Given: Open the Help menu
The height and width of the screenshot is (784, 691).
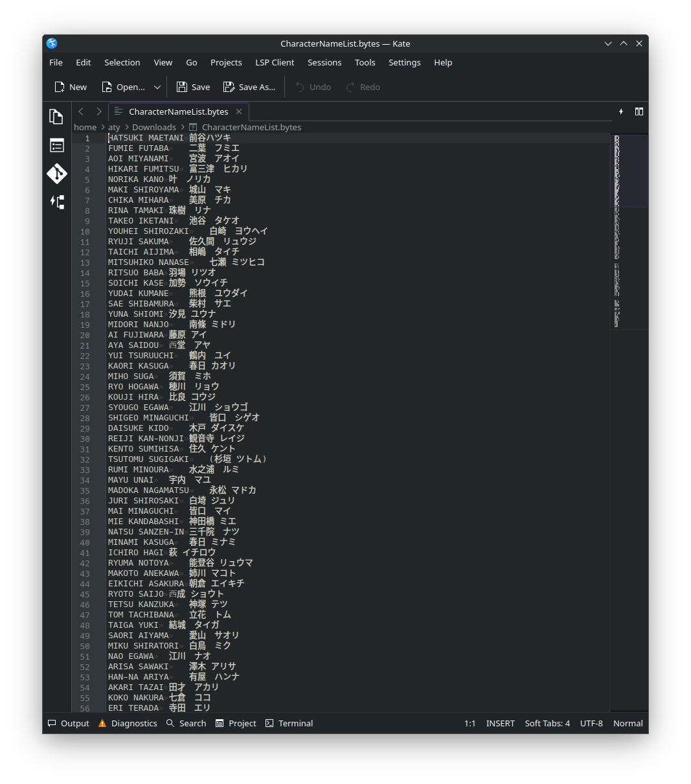Looking at the screenshot, I should [443, 62].
